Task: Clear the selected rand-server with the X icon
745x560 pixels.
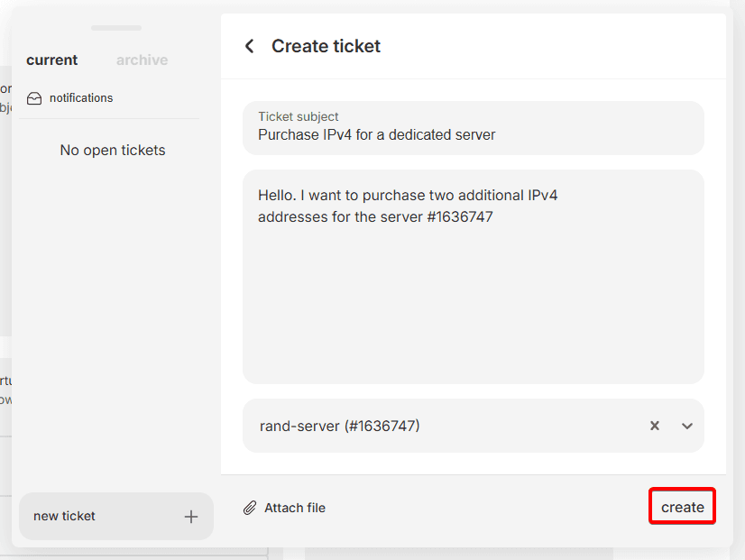Action: [655, 426]
